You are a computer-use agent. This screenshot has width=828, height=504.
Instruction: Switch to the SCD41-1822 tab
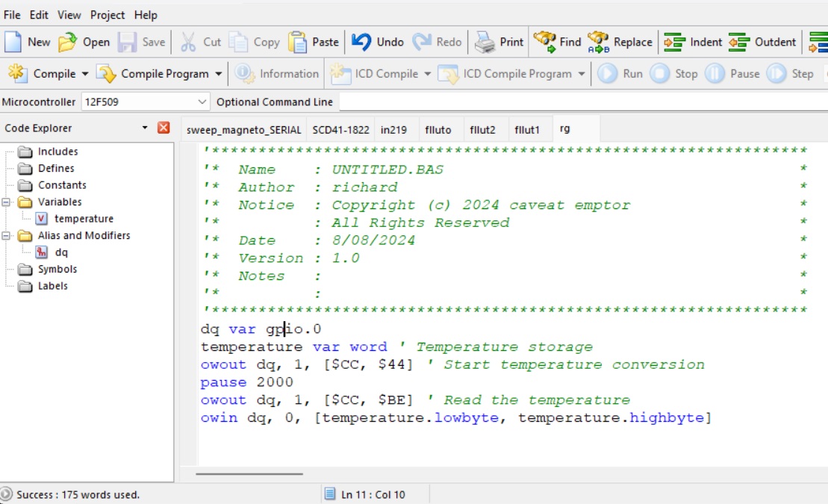pos(340,130)
